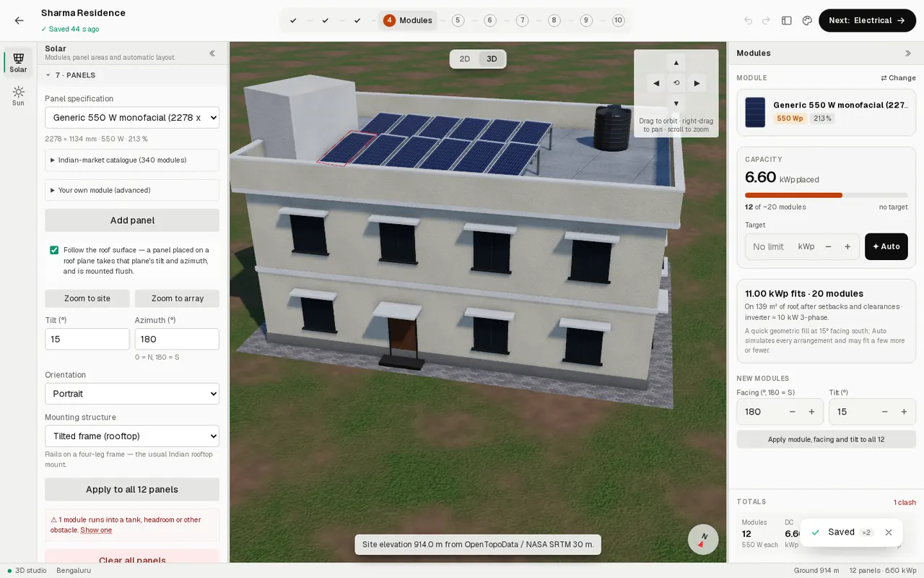Click Change module link

pos(898,78)
